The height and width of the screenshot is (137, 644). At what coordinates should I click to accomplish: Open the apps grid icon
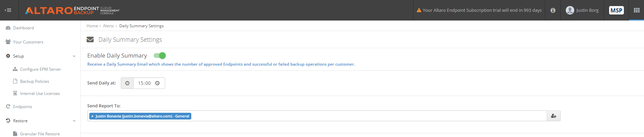click(x=637, y=10)
